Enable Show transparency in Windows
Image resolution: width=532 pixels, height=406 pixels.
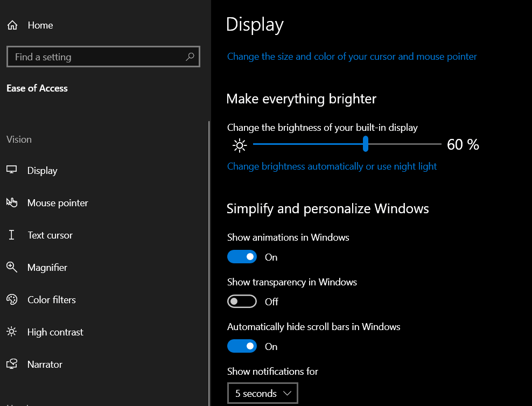click(x=242, y=302)
